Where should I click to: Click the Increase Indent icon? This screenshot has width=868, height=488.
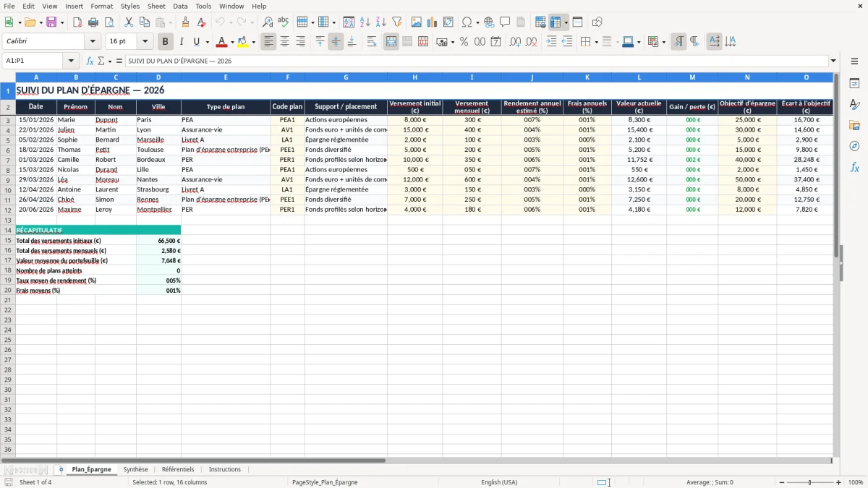click(x=551, y=42)
